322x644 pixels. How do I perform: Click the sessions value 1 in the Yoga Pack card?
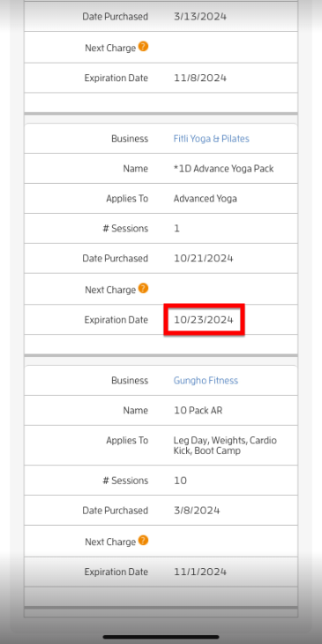(176, 228)
